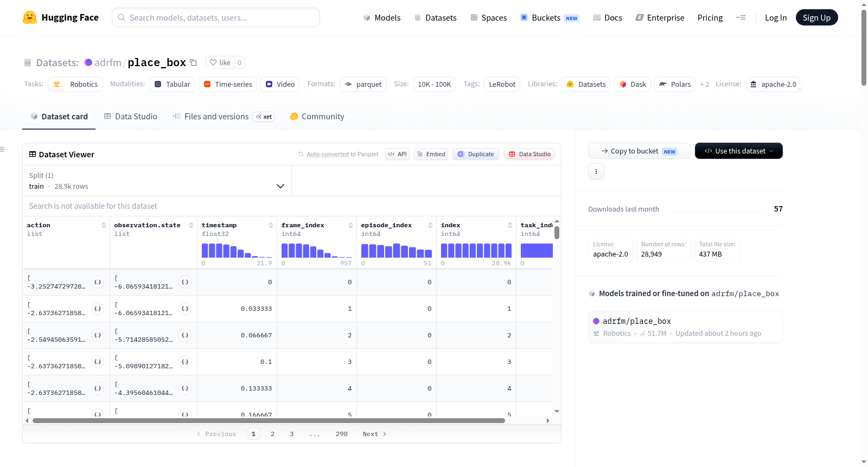868x467 pixels.
Task: Open the Data Studio button in viewer header
Action: [529, 154]
